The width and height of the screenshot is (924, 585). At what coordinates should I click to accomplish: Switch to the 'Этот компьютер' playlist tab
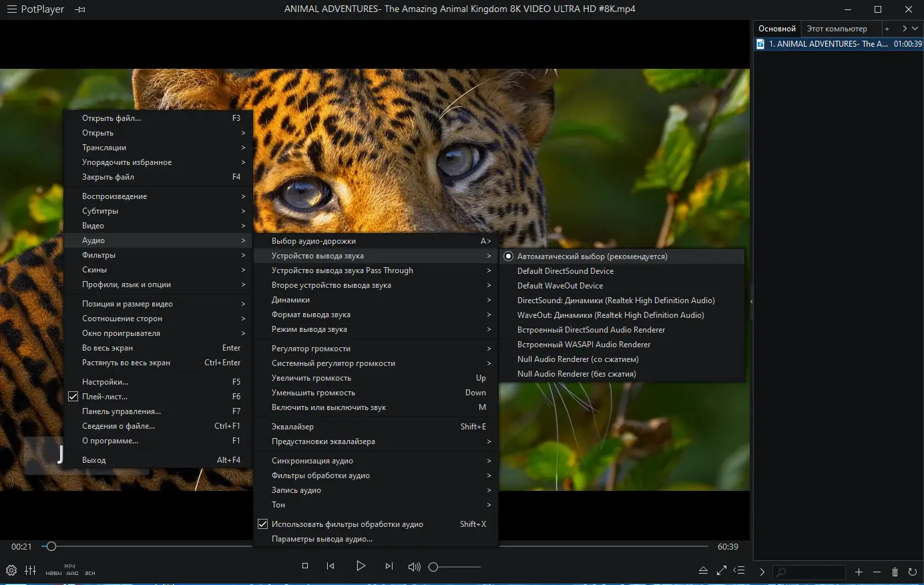837,29
